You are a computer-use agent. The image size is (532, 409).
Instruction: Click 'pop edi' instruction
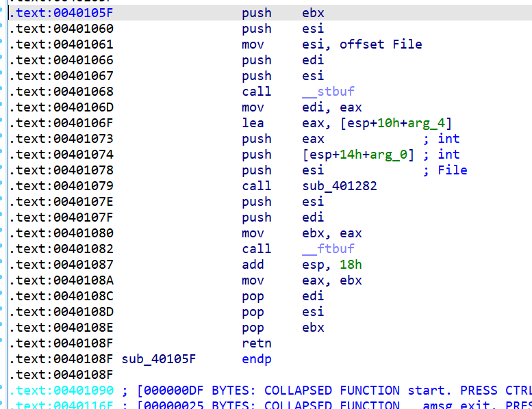[283, 296]
